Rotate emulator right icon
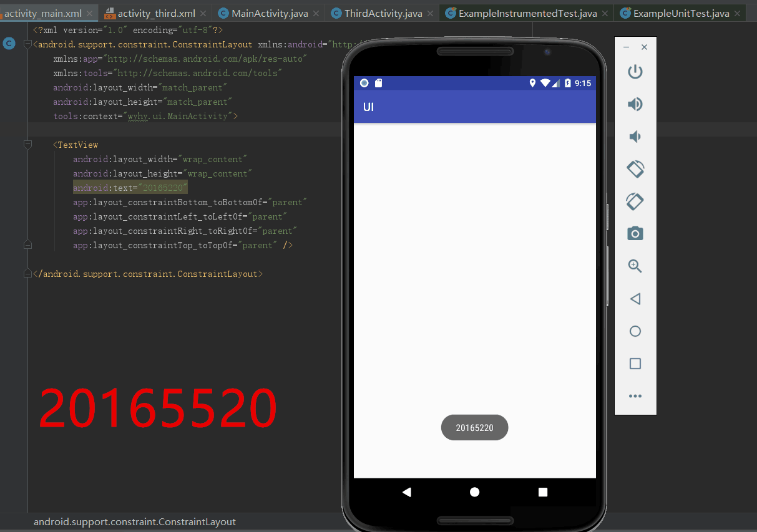The width and height of the screenshot is (757, 532). coord(635,201)
